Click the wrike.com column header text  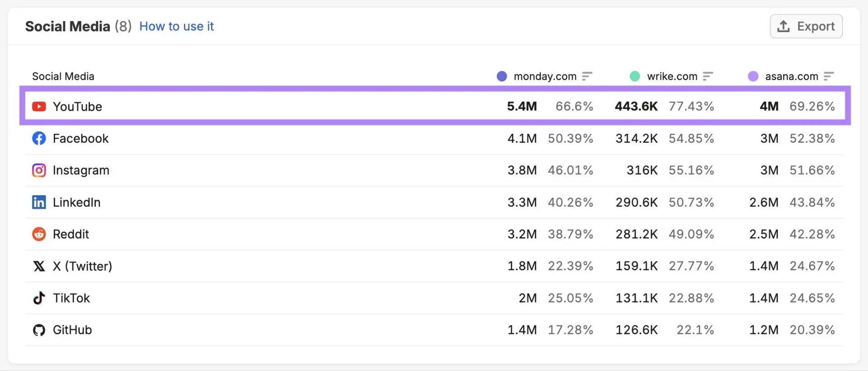point(672,76)
